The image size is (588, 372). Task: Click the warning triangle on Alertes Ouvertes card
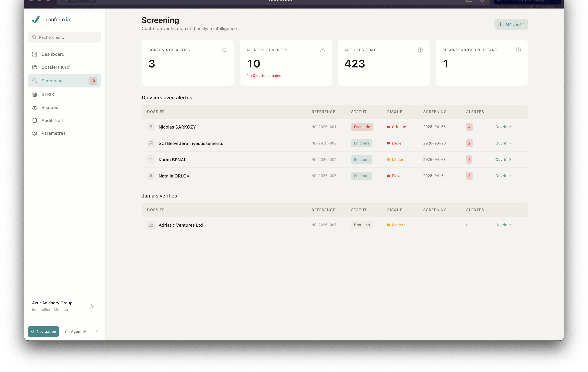coord(322,50)
